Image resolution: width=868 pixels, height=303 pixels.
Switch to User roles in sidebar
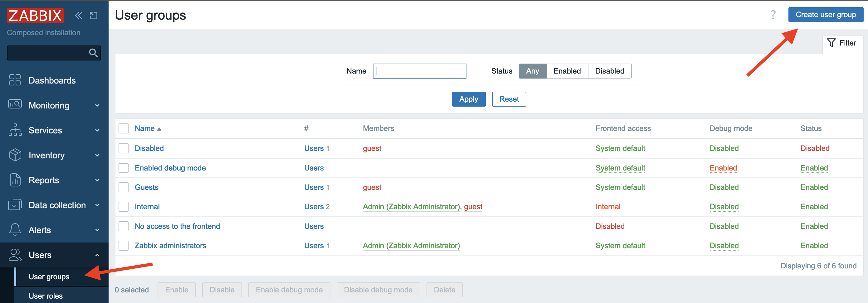pos(46,296)
